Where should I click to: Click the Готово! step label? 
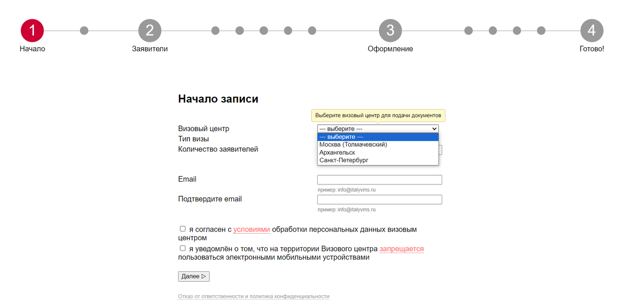click(x=592, y=49)
